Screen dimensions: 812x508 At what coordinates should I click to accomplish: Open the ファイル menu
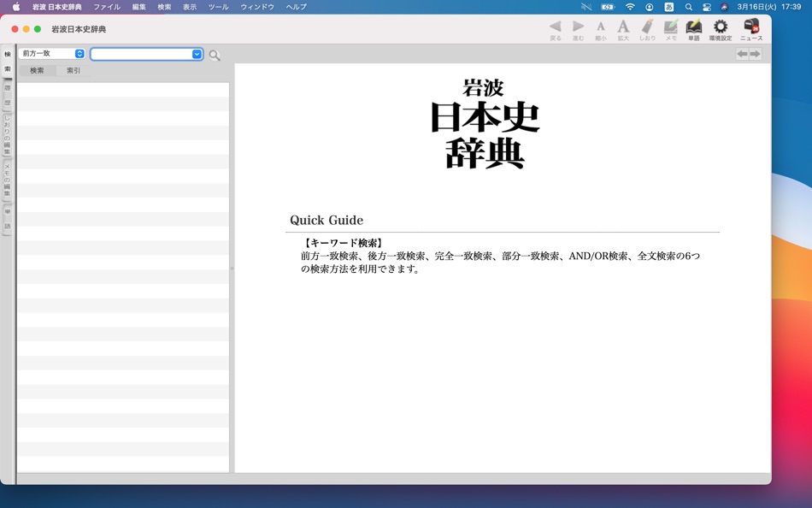click(x=107, y=7)
